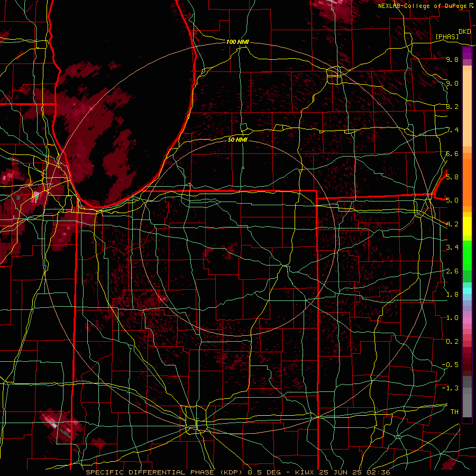Pick the yellow band beside the 4.2 label
Viewport: 476px width, 476px height.
[x=467, y=226]
